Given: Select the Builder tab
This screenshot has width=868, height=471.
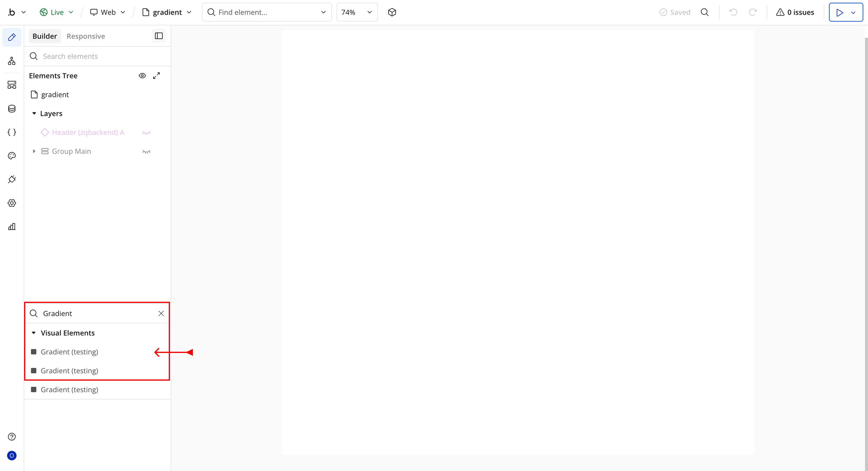Looking at the screenshot, I should click(45, 36).
